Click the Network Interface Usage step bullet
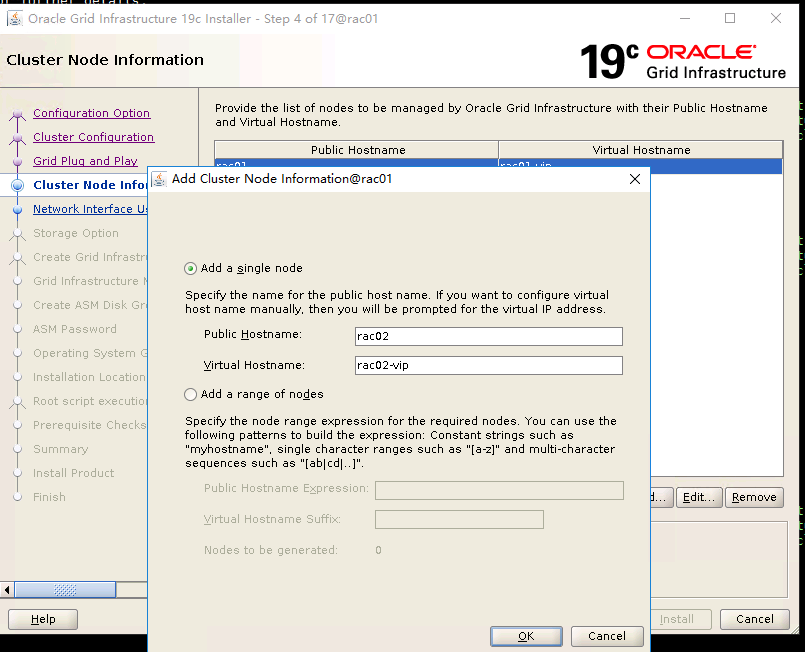Image resolution: width=805 pixels, height=652 pixels. (x=17, y=209)
